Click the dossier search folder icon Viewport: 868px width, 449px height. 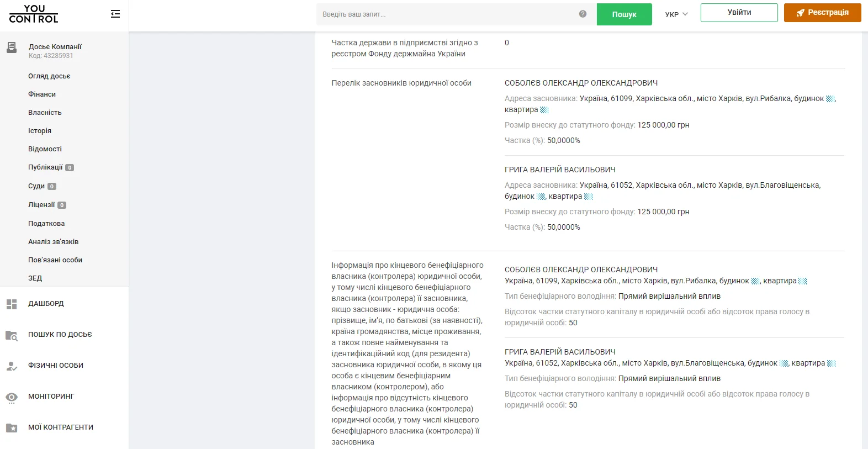12,335
